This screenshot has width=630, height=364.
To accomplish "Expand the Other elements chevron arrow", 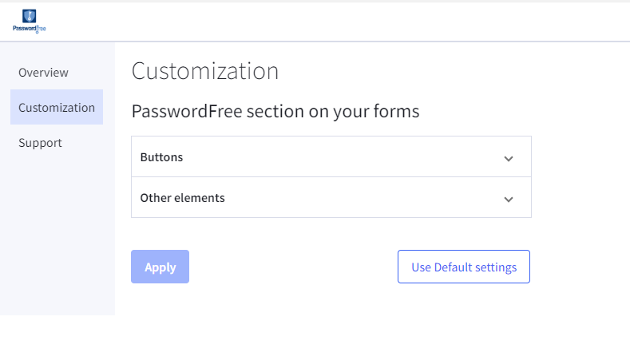I will pos(509,199).
